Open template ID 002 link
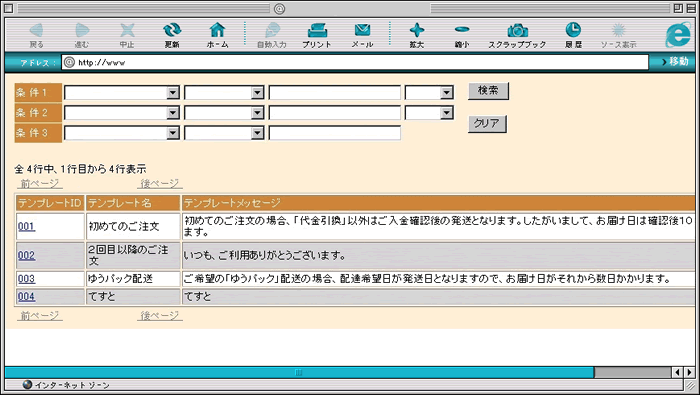The width and height of the screenshot is (700, 395). pos(26,255)
